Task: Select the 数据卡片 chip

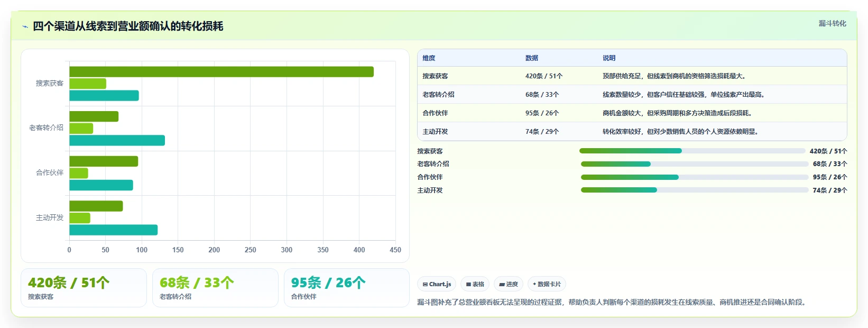Action: 547,284
